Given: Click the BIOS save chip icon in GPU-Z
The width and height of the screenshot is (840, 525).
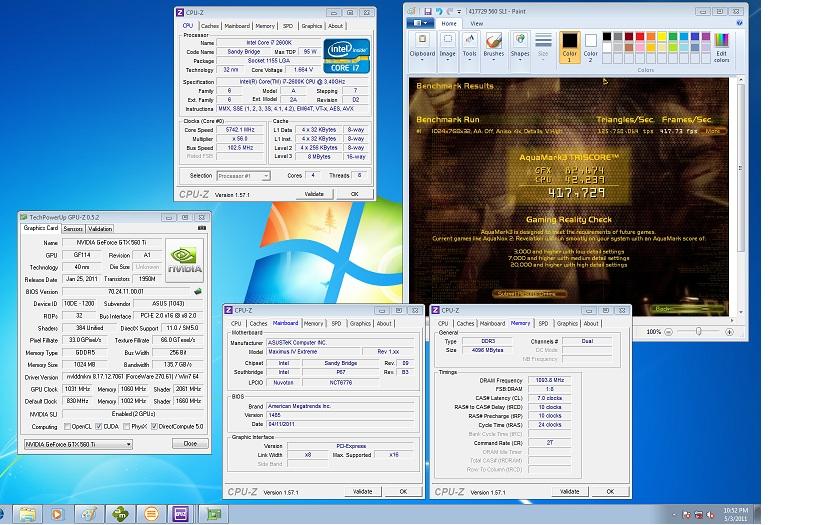Looking at the screenshot, I should tap(198, 291).
